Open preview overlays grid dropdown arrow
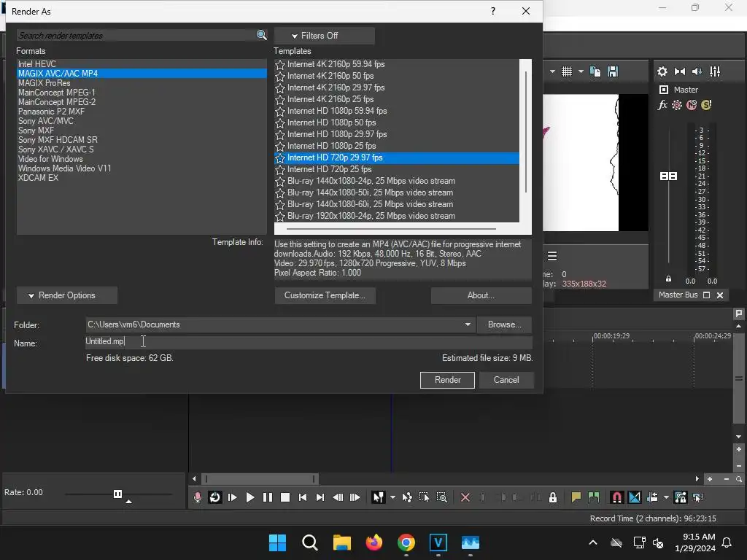This screenshot has height=560, width=747. coord(581,71)
